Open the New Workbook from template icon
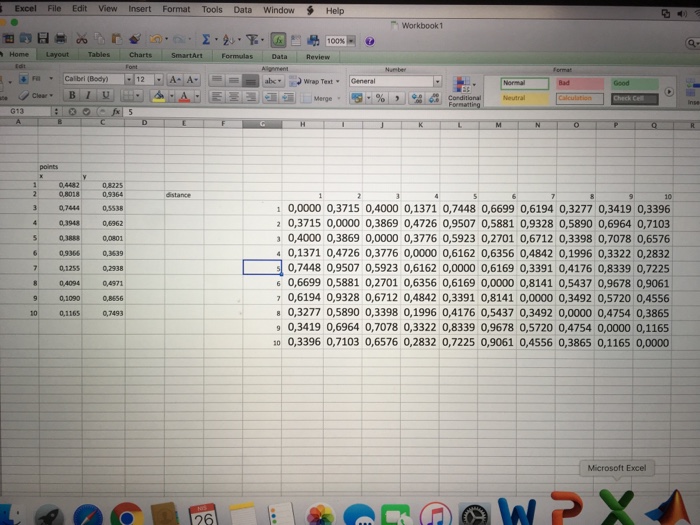The width and height of the screenshot is (700, 525). click(x=8, y=38)
